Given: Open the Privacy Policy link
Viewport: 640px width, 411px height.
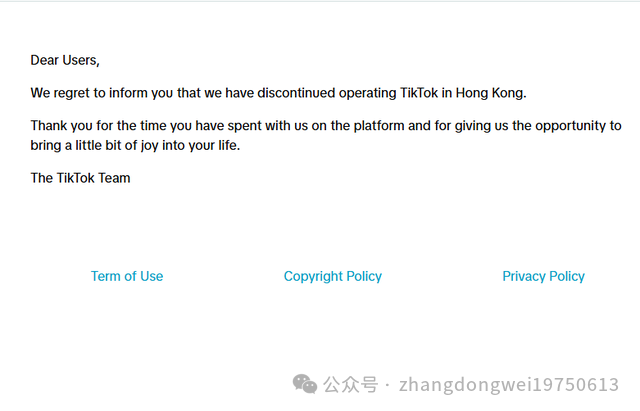Looking at the screenshot, I should 543,276.
